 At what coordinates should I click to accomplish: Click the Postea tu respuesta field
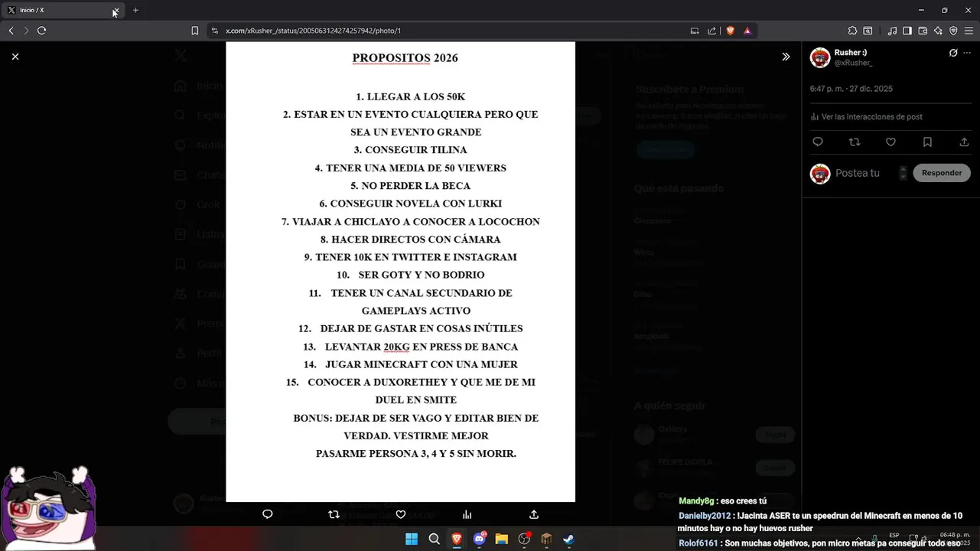(858, 173)
